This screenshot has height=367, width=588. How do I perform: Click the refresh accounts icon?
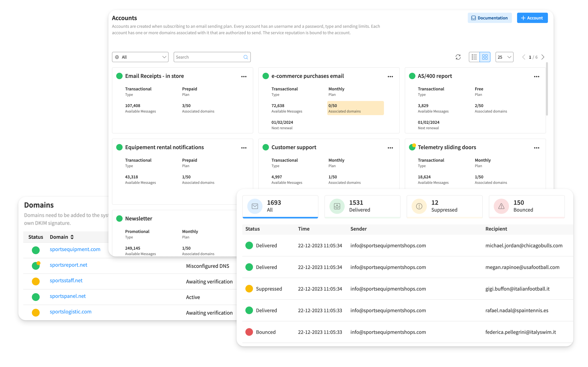tap(458, 57)
